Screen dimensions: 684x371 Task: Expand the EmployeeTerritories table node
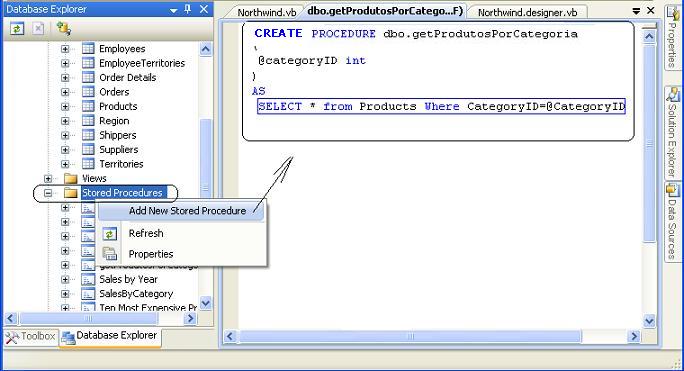click(65, 63)
